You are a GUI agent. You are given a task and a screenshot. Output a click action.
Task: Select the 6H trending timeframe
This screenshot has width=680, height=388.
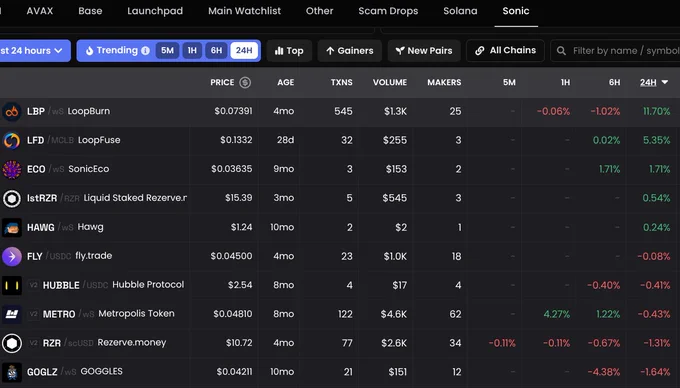pos(216,51)
